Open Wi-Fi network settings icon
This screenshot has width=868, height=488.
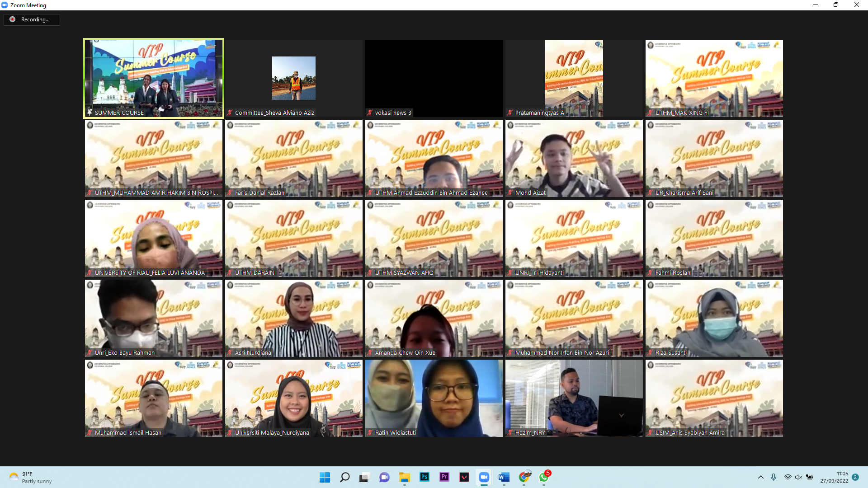(788, 477)
